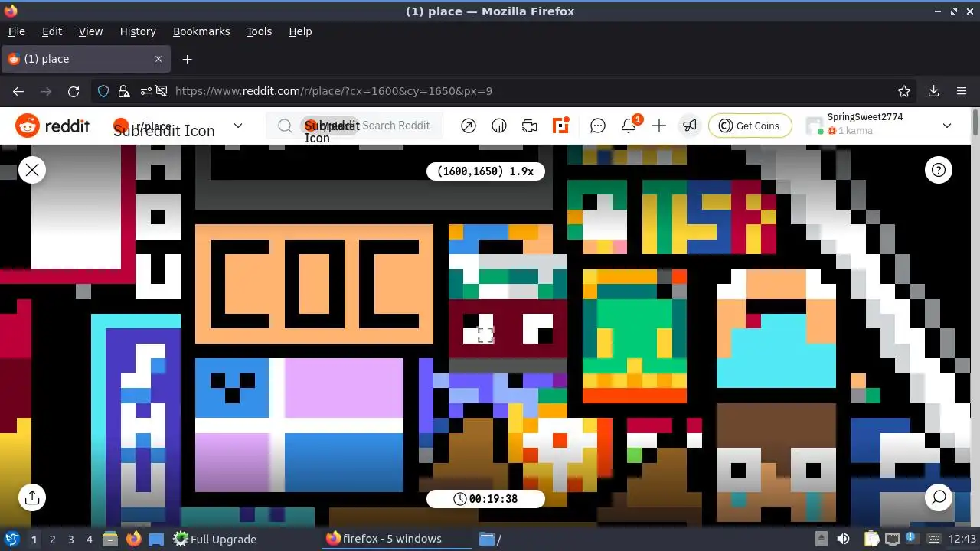Click the 00:19:38 countdown timer pill
The width and height of the screenshot is (980, 551).
485,499
